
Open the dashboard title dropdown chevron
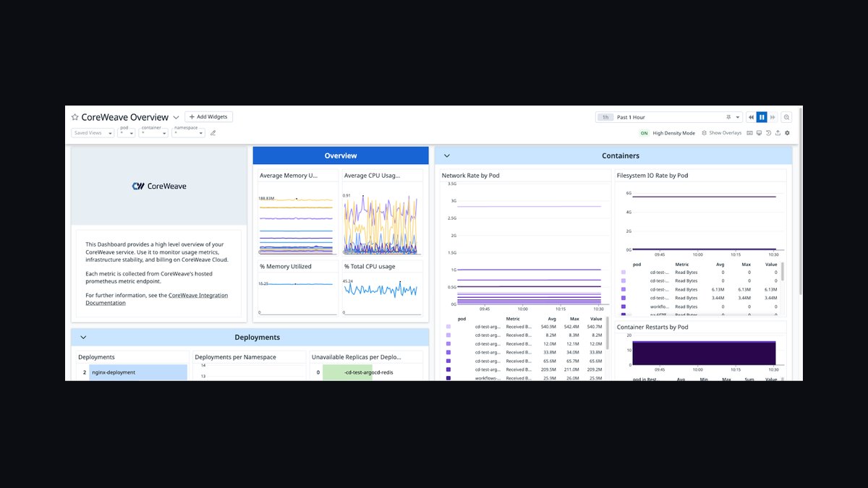point(176,117)
